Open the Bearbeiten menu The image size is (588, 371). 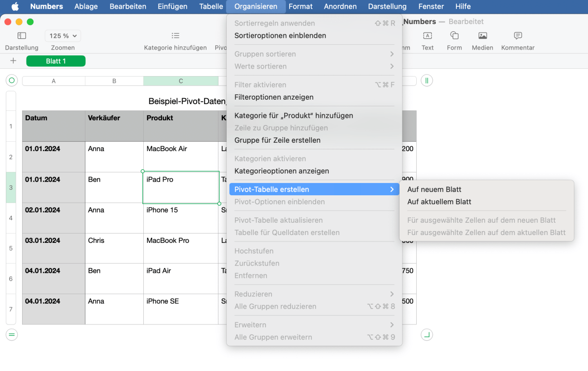point(128,6)
